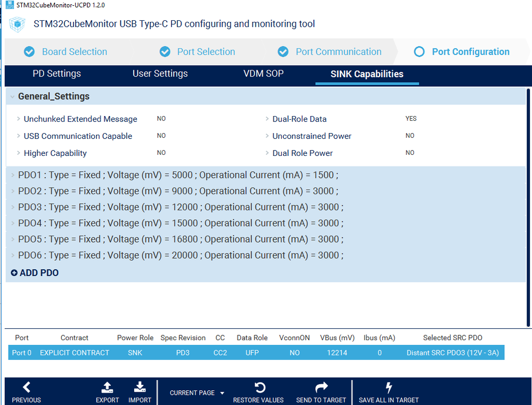532x405 pixels.
Task: Expand Dual Role Power setting
Action: [267, 153]
